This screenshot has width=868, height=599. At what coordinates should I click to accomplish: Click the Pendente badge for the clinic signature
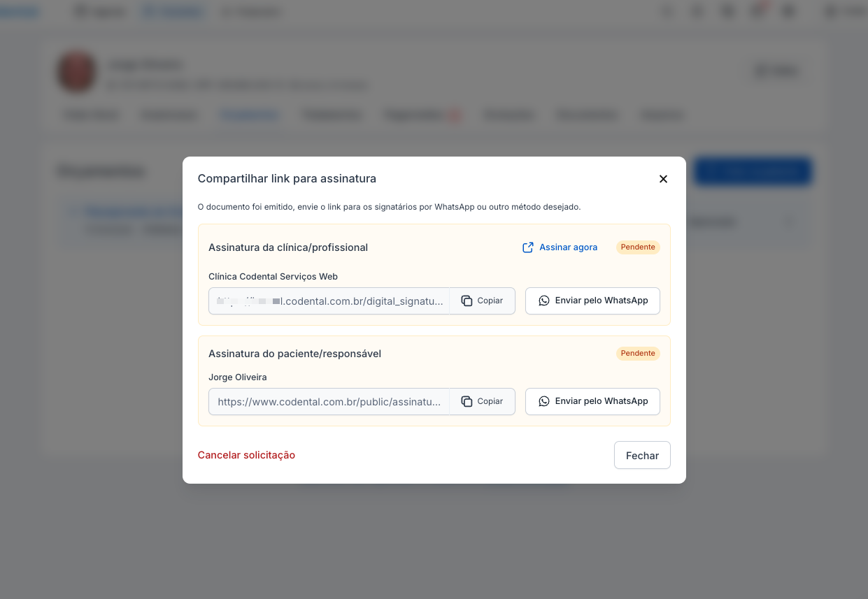[x=638, y=247]
